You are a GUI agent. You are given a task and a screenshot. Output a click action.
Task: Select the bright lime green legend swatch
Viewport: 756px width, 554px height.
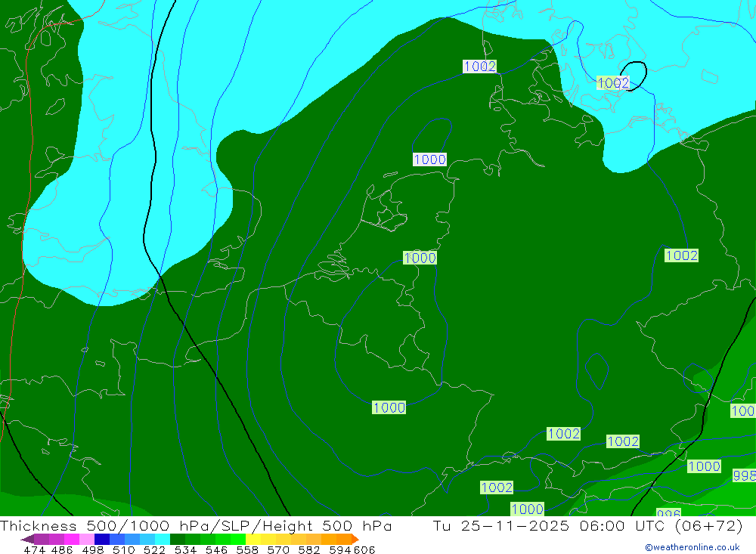pyautogui.click(x=238, y=539)
